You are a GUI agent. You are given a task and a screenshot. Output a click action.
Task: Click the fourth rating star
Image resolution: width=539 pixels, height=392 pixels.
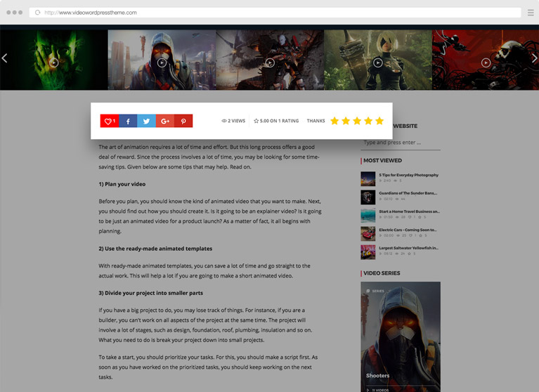(368, 121)
